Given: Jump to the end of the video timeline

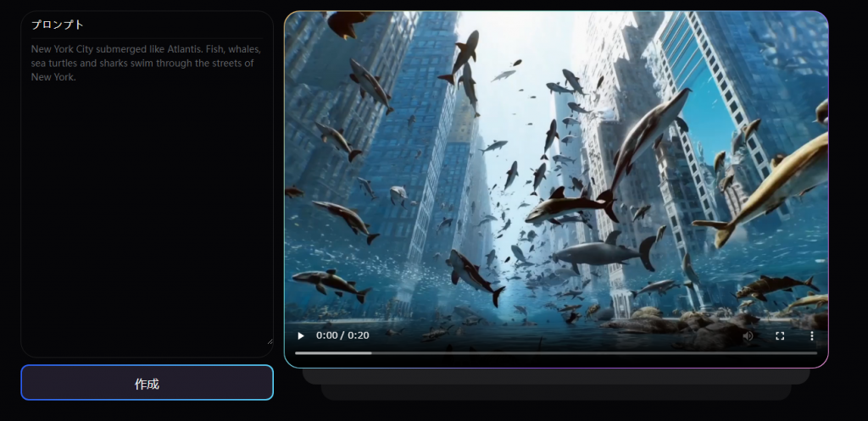Looking at the screenshot, I should pyautogui.click(x=815, y=352).
